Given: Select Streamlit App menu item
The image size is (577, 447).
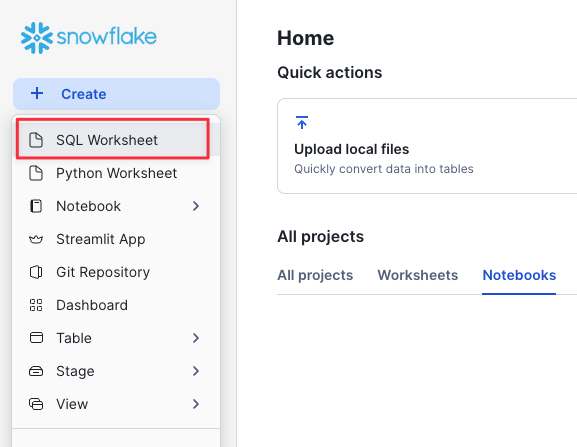Looking at the screenshot, I should [x=116, y=239].
